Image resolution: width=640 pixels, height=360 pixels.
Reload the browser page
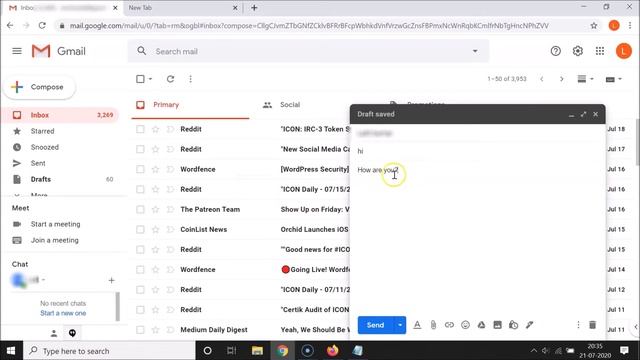click(42, 26)
